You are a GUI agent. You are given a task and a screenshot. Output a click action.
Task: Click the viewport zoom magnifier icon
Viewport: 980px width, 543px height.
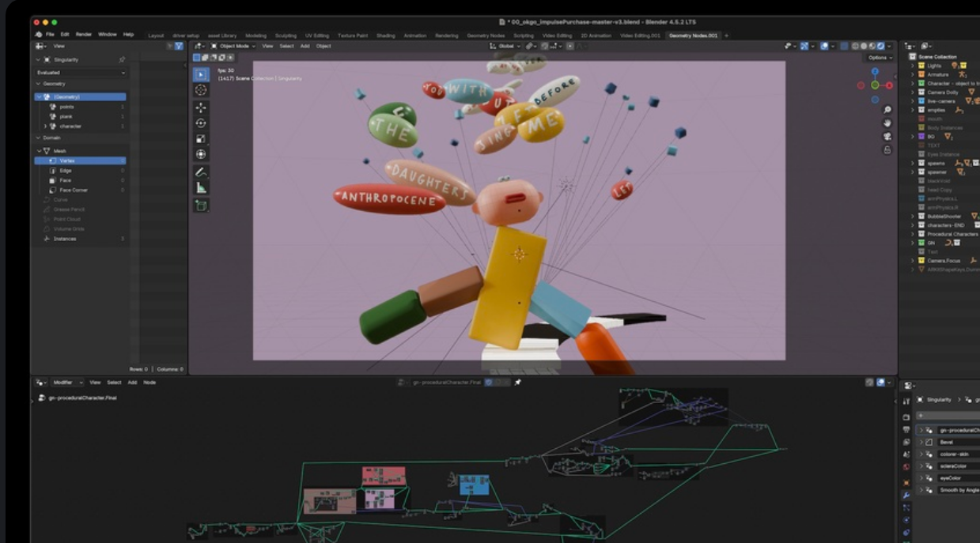[887, 110]
